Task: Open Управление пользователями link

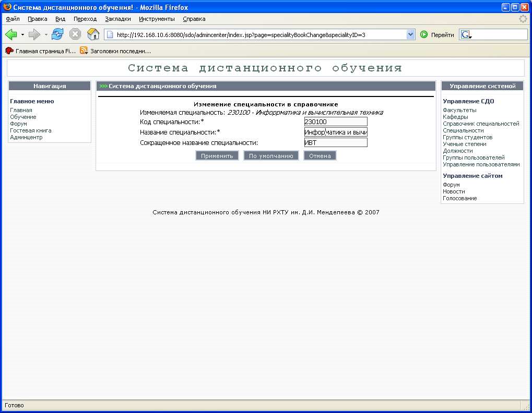Action: point(481,164)
